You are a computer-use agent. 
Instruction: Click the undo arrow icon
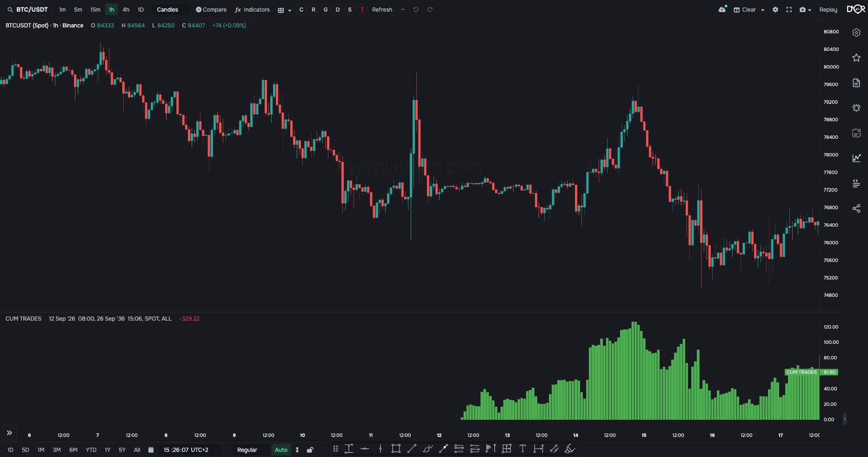tap(416, 10)
